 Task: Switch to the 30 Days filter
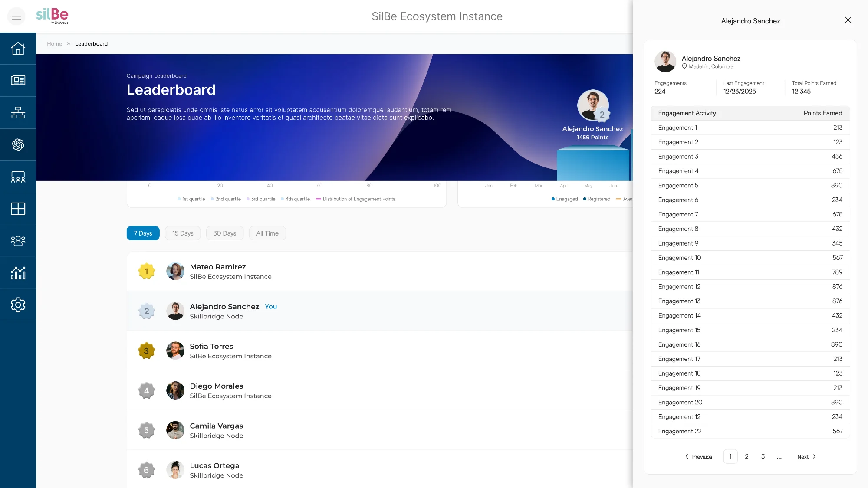(224, 233)
